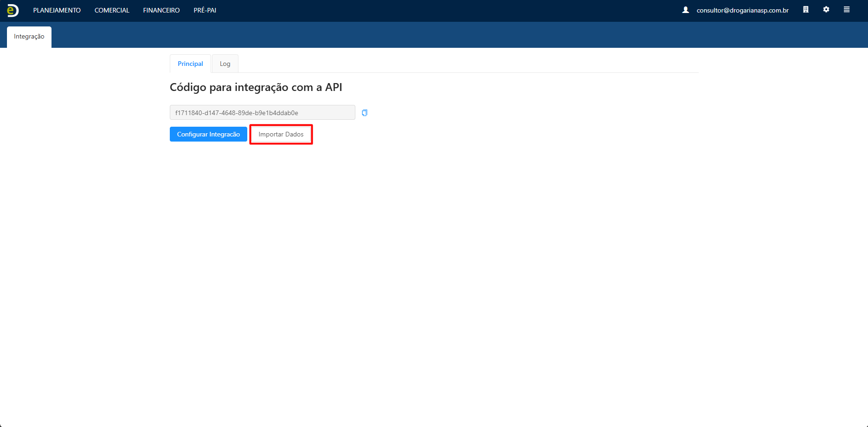The image size is (868, 427).
Task: Expand the PLANEJAMENTO menu
Action: click(57, 10)
